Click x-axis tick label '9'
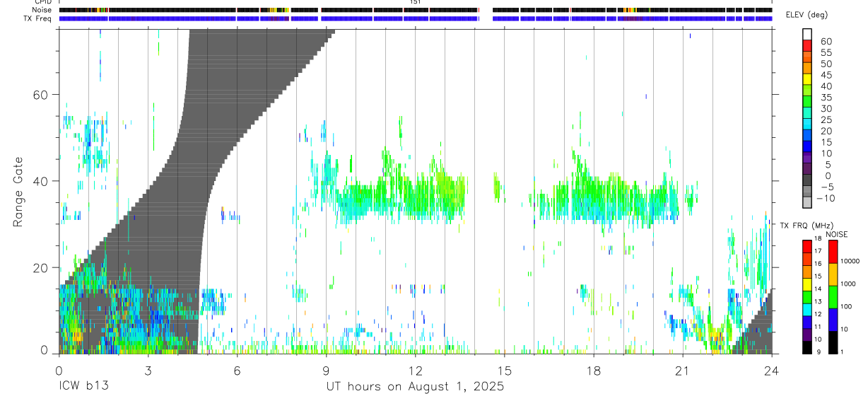Image resolution: width=868 pixels, height=401 pixels. click(x=326, y=371)
